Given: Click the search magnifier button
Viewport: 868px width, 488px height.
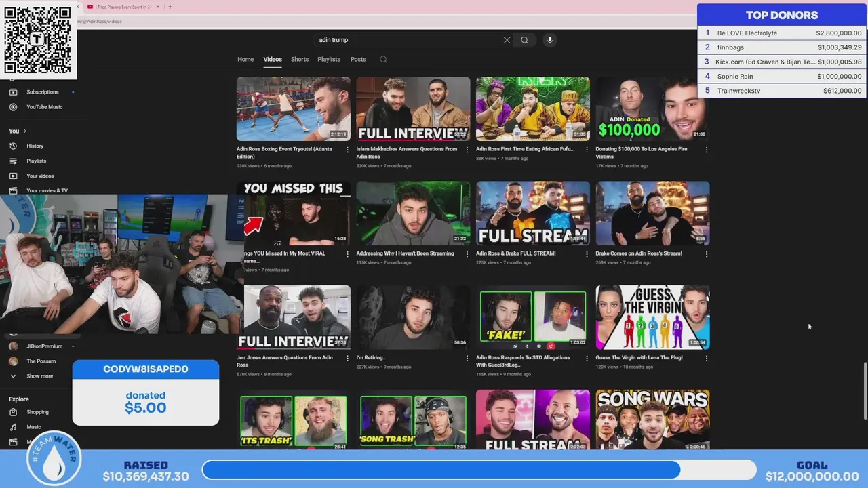Looking at the screenshot, I should click(524, 40).
